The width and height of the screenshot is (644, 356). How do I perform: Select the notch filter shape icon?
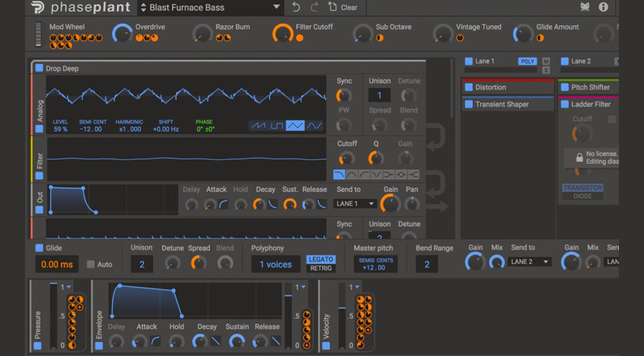376,174
